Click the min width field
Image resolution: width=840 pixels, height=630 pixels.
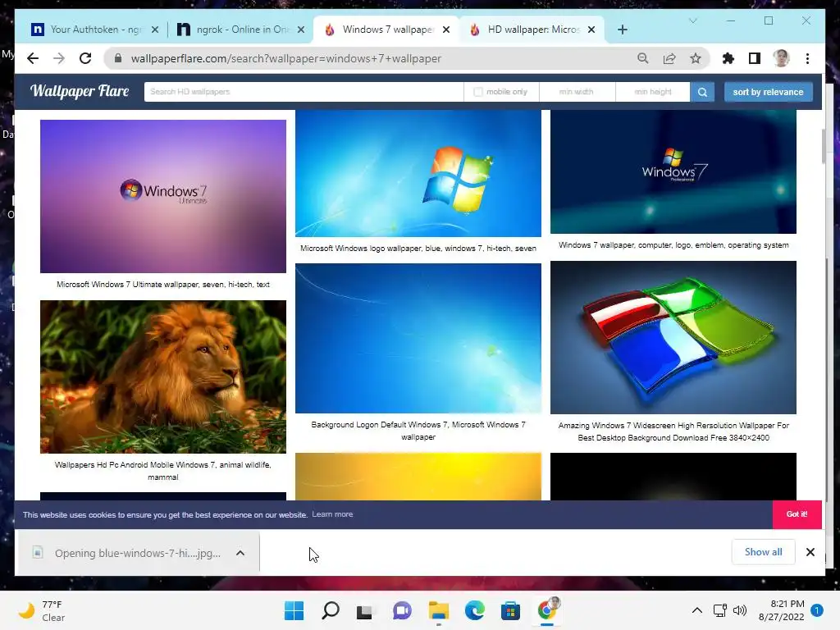[577, 92]
